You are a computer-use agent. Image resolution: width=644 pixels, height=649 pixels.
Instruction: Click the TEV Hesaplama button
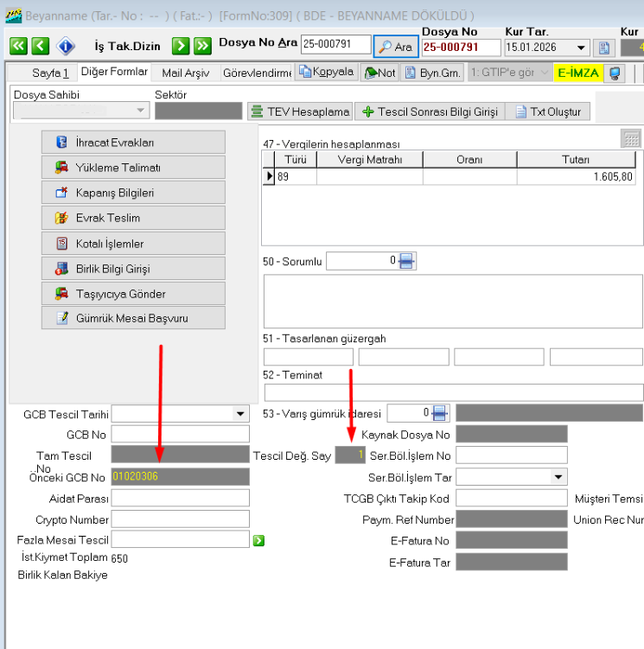300,111
